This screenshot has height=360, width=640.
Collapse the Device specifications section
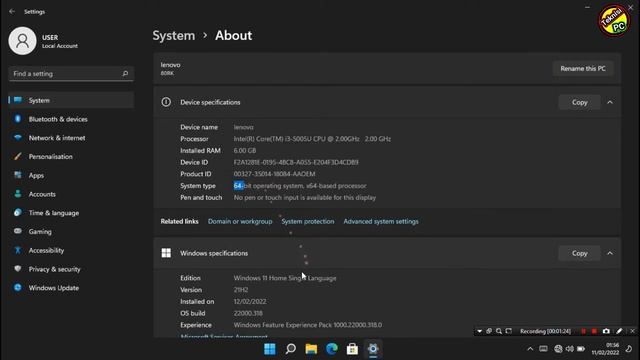(x=610, y=102)
